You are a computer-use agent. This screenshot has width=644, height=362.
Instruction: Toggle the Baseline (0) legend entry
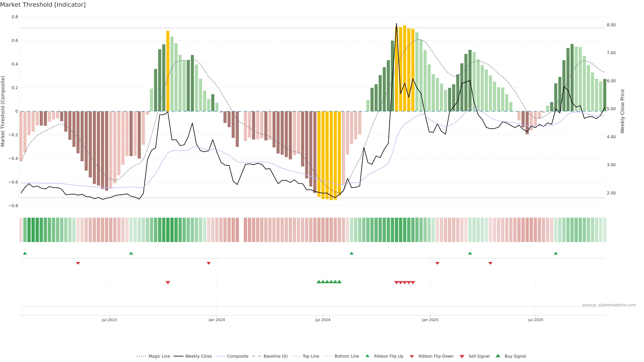[276, 356]
